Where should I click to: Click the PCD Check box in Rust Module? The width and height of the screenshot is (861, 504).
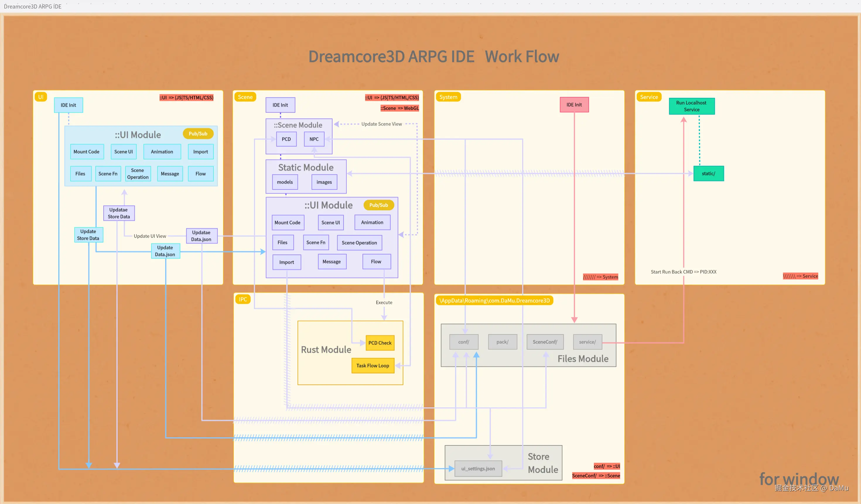tap(380, 343)
